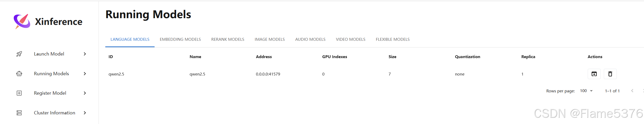644x124 pixels.
Task: Open the Running Models sidebar item
Action: coord(52,74)
